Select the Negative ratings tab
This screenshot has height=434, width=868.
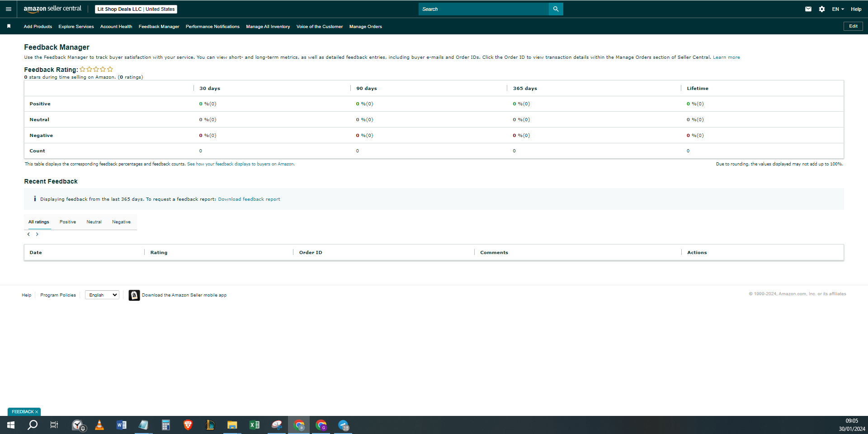(121, 222)
